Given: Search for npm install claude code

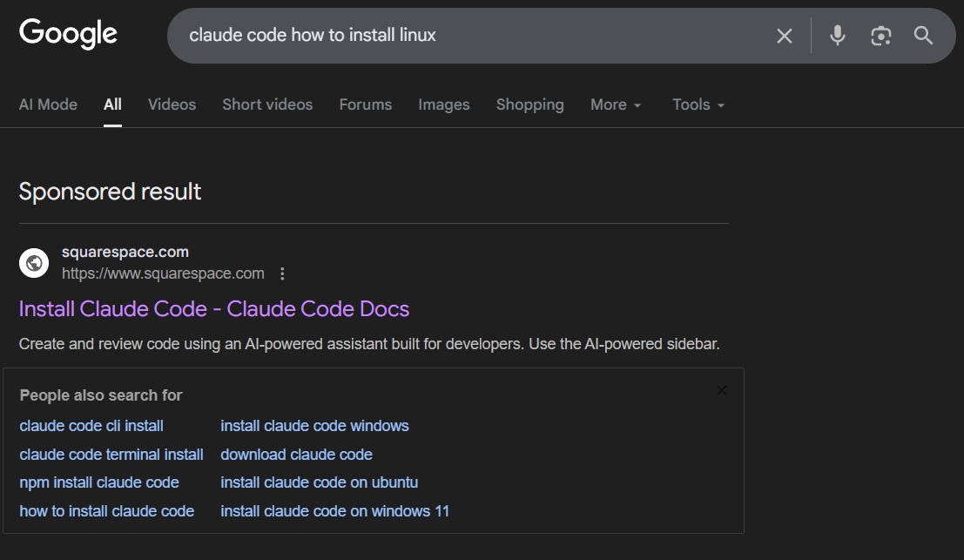Looking at the screenshot, I should coord(98,482).
